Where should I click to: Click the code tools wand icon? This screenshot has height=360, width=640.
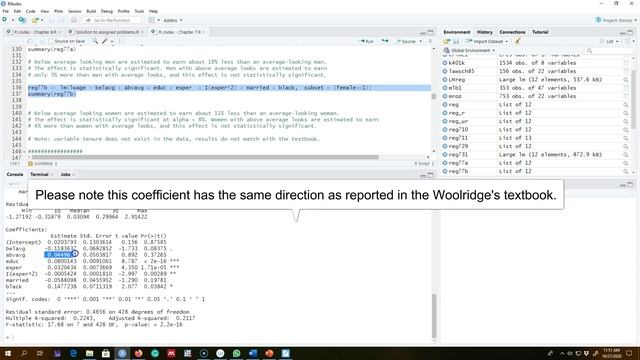(105, 41)
